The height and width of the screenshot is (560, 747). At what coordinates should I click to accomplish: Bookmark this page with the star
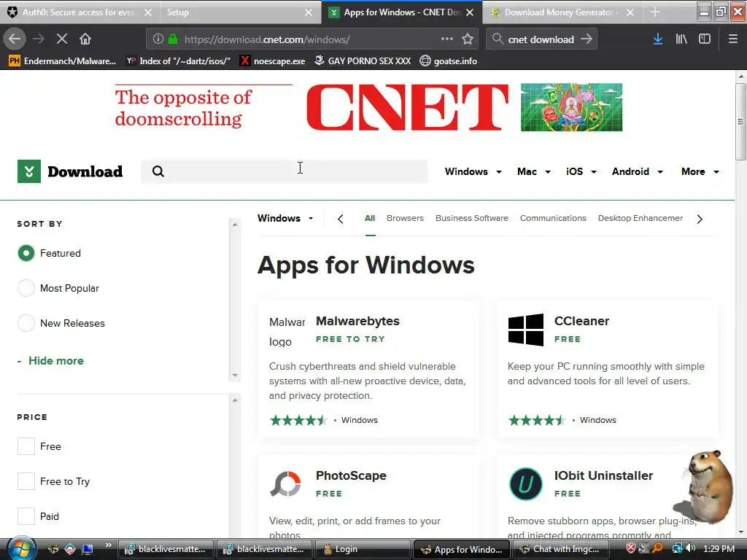(468, 39)
